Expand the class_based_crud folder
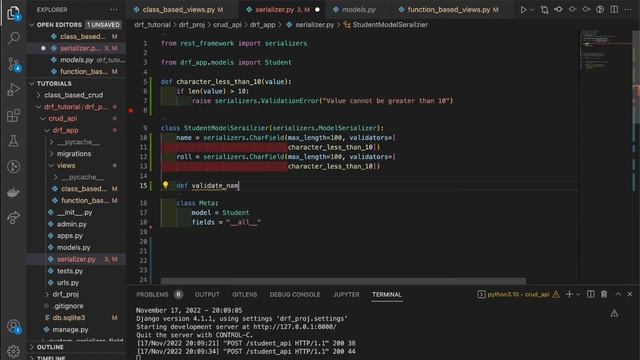 click(x=73, y=95)
